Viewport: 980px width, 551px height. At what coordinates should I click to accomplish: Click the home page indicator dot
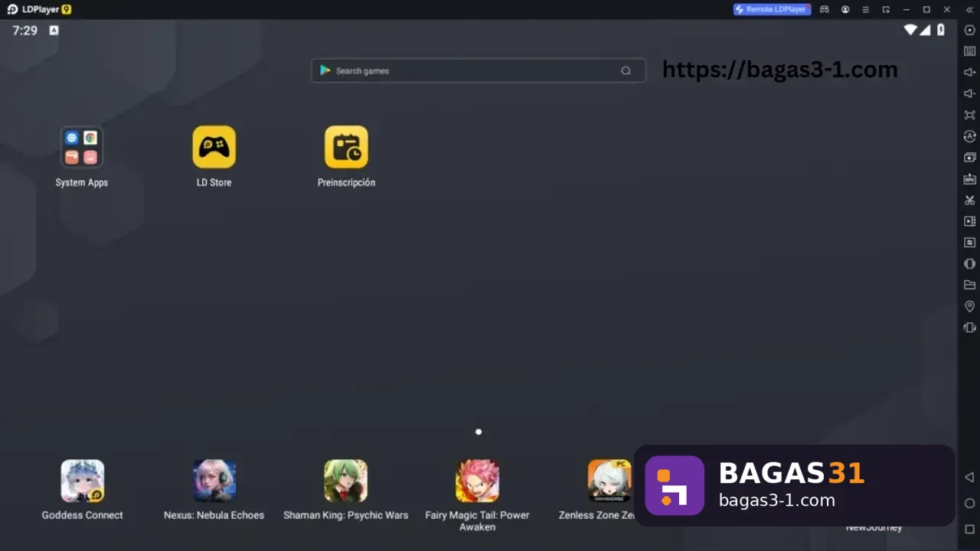[479, 432]
